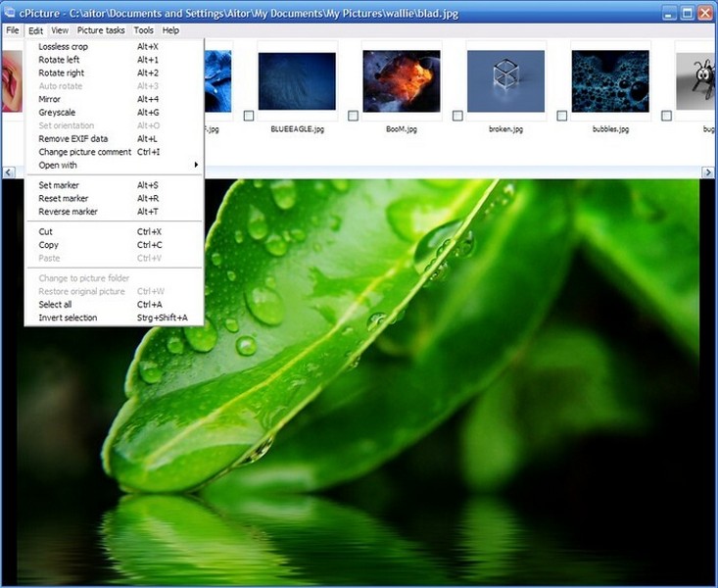
Task: Tick the checkbox next to the bug thumbnail
Action: point(667,116)
